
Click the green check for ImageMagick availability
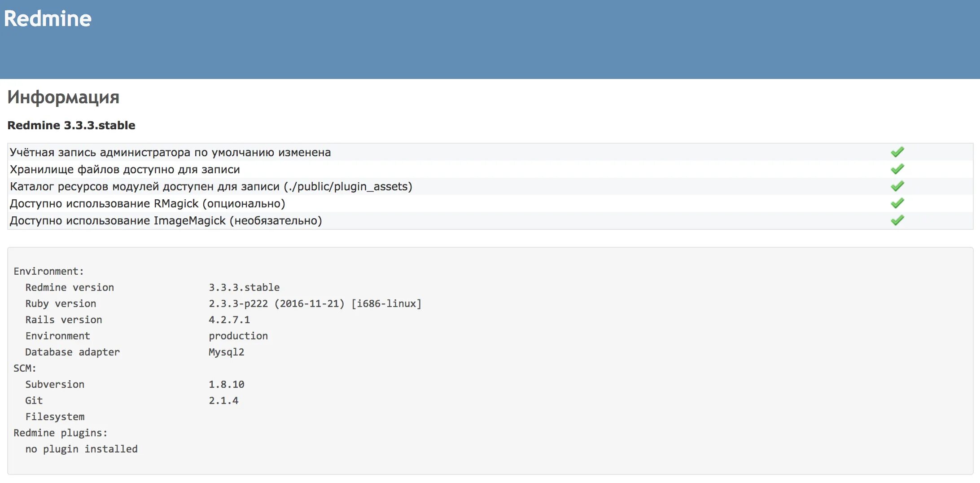tap(897, 220)
